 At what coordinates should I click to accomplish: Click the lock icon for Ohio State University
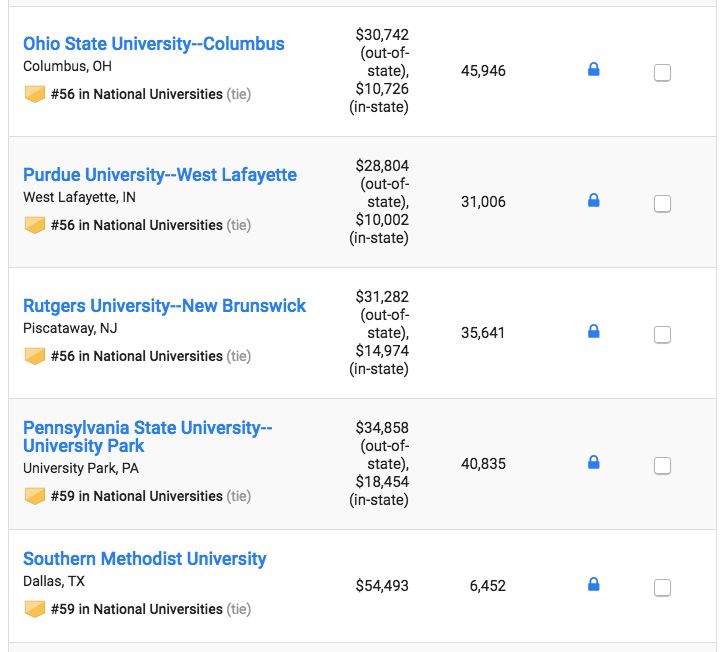click(x=593, y=70)
